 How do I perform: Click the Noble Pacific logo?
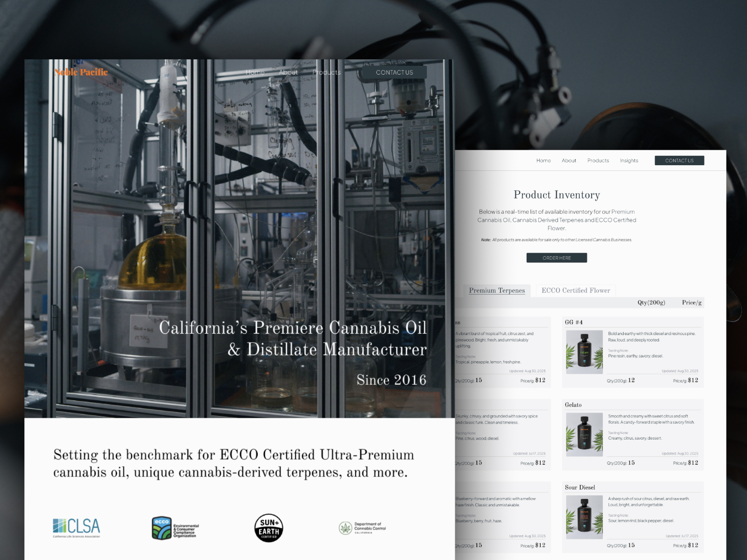coord(81,72)
